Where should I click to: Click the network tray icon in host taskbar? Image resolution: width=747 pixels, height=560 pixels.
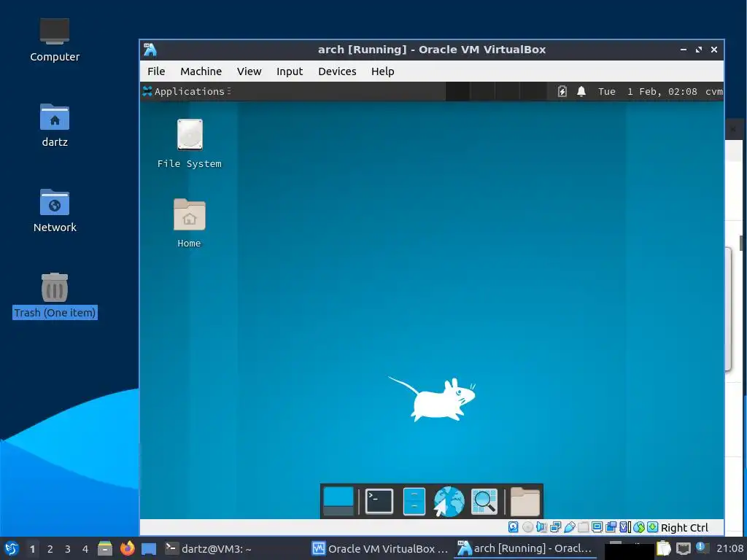pyautogui.click(x=683, y=548)
